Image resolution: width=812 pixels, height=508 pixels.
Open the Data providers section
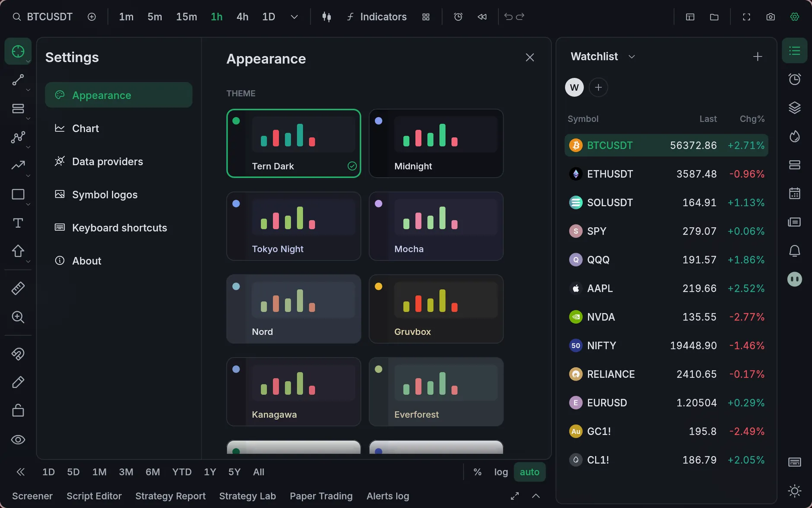click(x=119, y=161)
